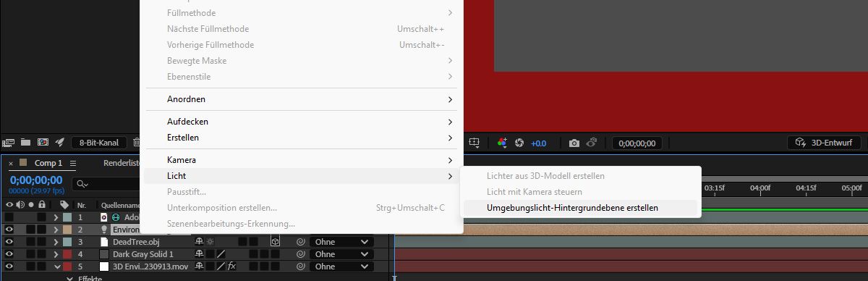Open the Aufdecken submenu
This screenshot has width=868, height=281.
[301, 122]
